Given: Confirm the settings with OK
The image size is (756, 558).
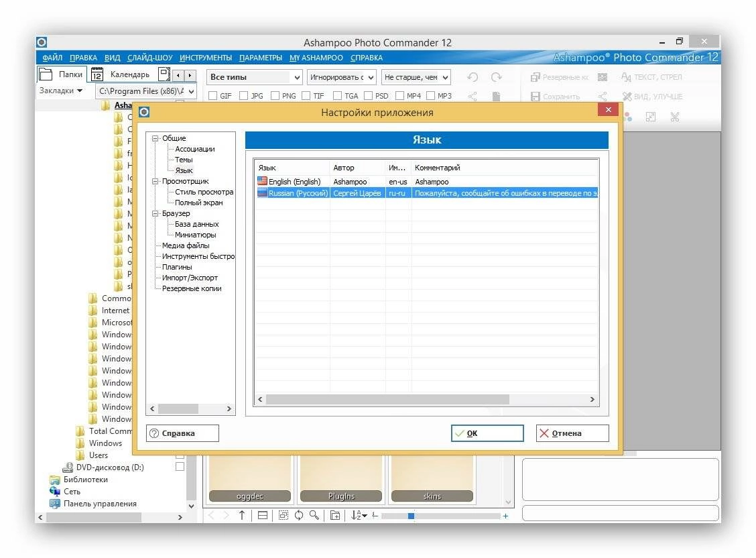Looking at the screenshot, I should pyautogui.click(x=487, y=433).
